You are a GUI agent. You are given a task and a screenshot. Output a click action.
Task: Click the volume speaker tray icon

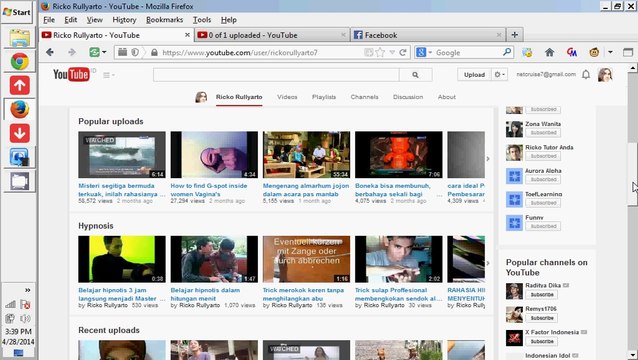click(x=25, y=319)
